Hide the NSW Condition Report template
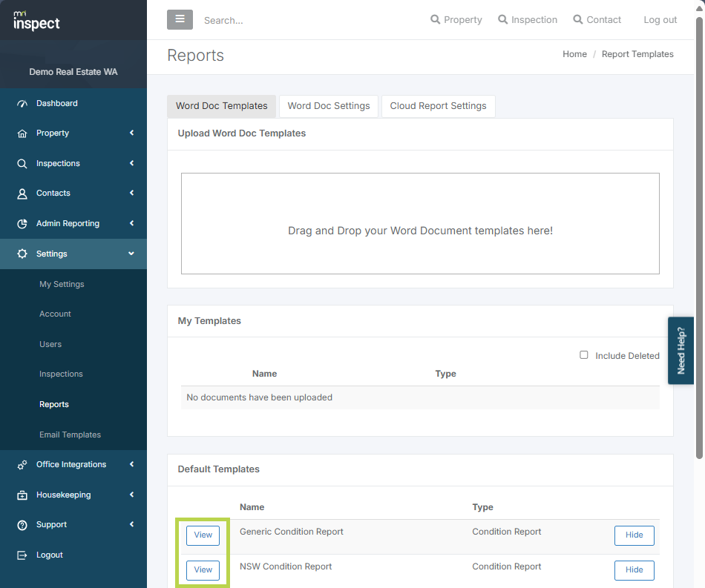 [x=634, y=570]
